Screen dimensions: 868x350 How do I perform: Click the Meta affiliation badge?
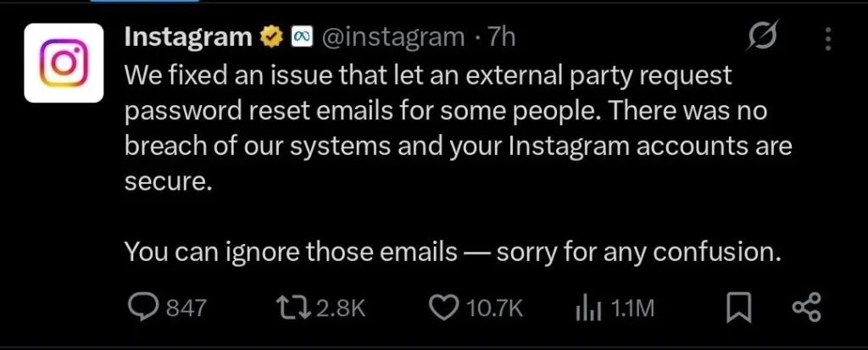tap(302, 36)
